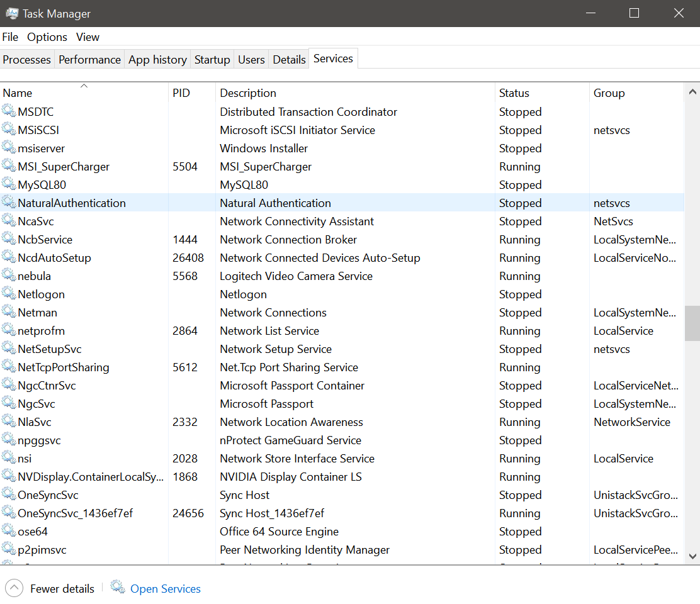
Task: Click Running status of netprofm row
Action: (x=519, y=331)
